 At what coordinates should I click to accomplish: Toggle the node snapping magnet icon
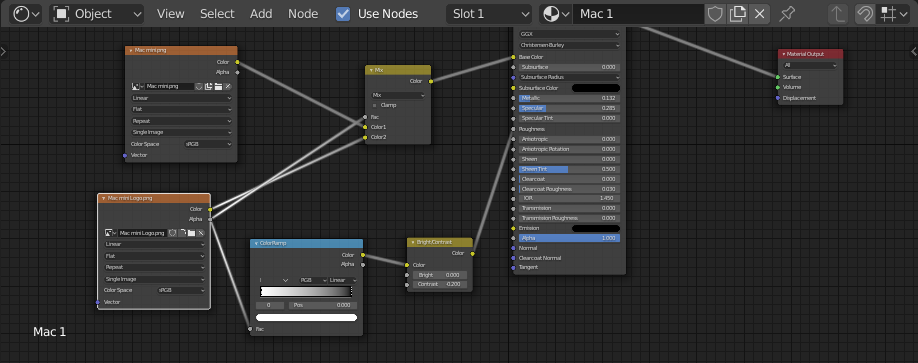coord(865,13)
